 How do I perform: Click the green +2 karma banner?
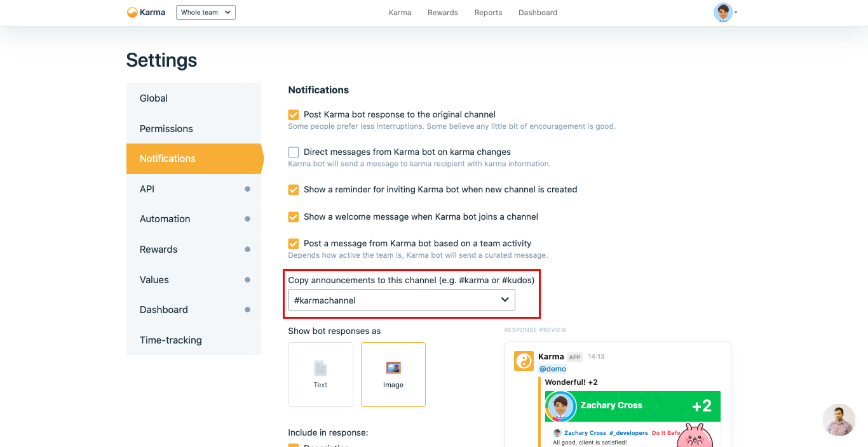click(x=633, y=406)
